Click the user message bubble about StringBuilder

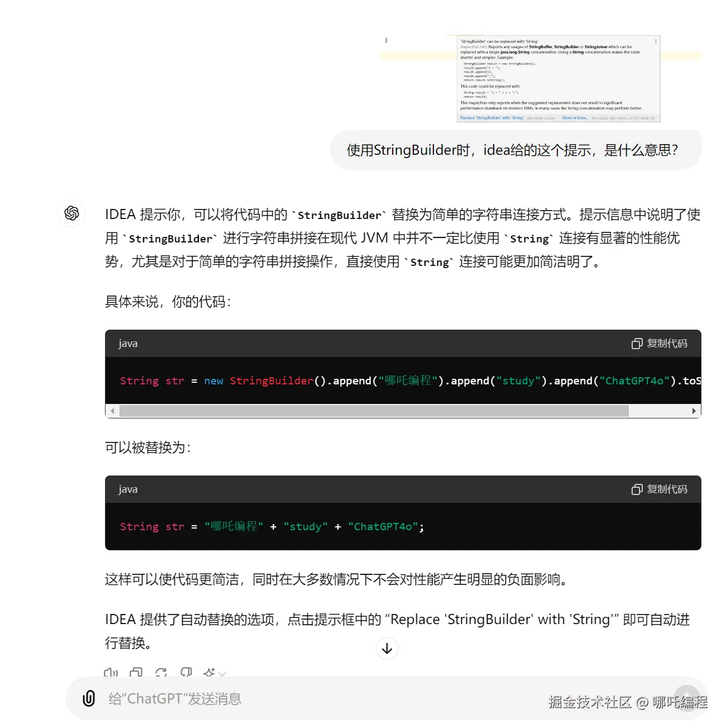coord(515,150)
